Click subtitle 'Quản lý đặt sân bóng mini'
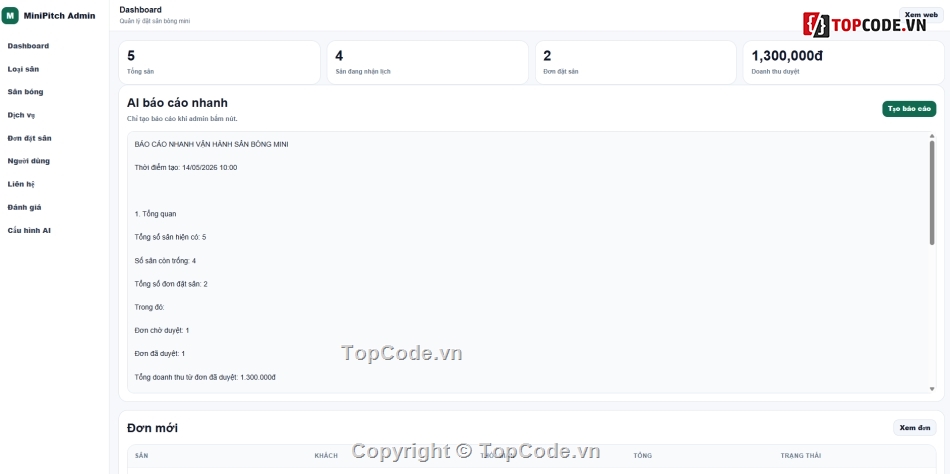 (155, 21)
